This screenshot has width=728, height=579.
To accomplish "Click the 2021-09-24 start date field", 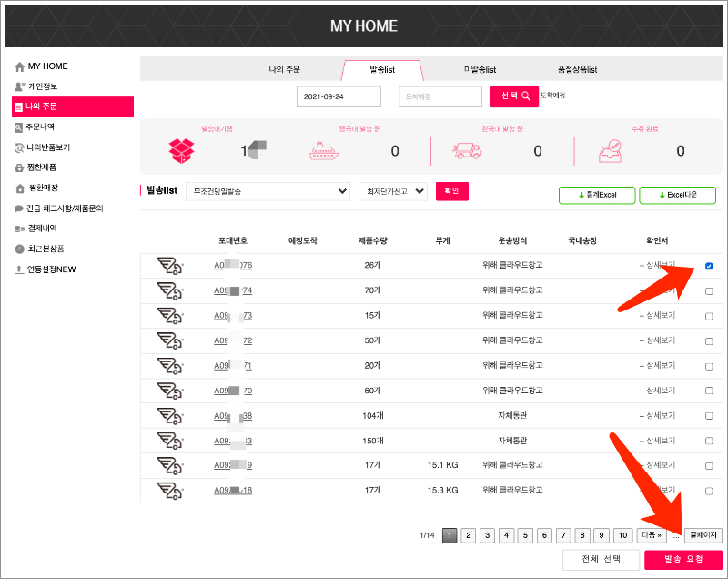I will click(x=339, y=96).
